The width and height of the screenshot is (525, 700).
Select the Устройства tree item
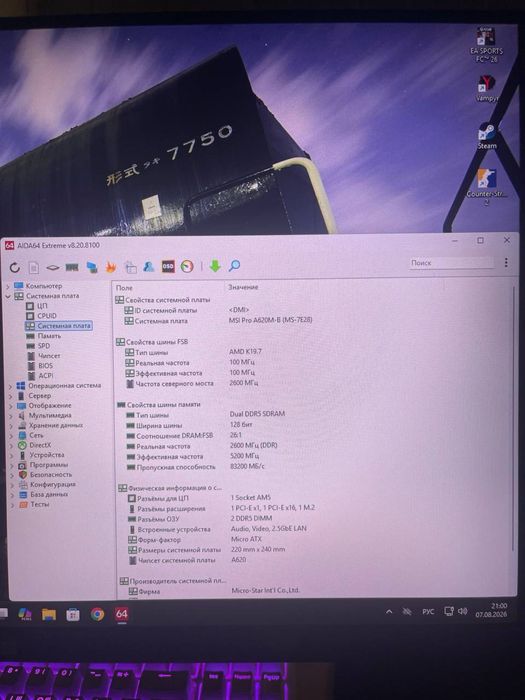tap(42, 455)
